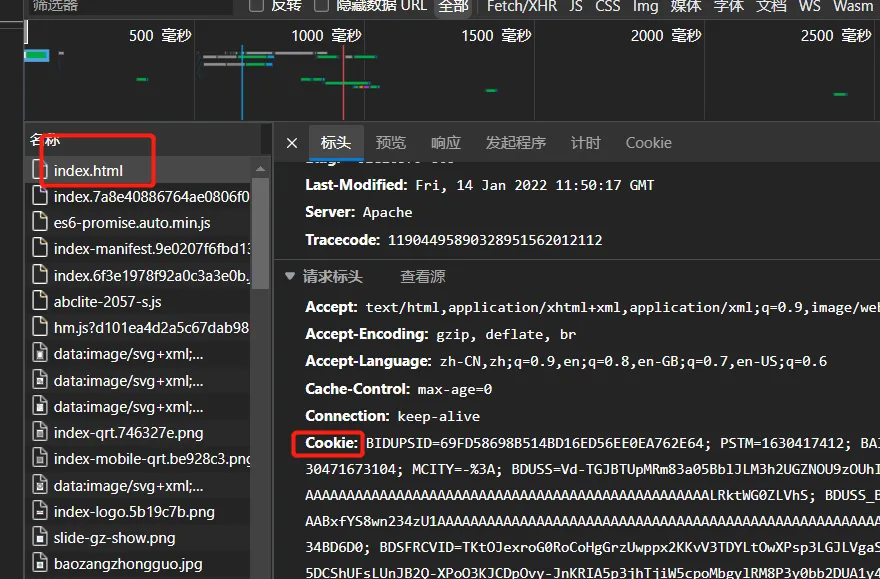Toggle the Fetch/XHR request filter

click(x=521, y=7)
